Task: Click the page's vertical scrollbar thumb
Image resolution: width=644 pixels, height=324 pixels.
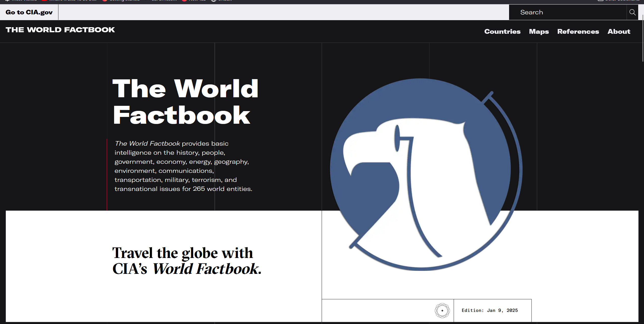Action: (x=643, y=38)
